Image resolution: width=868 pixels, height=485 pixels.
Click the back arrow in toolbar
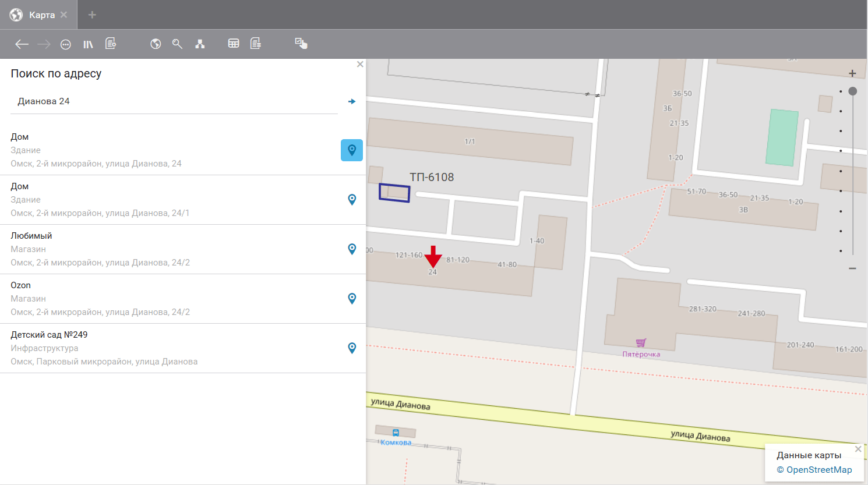[x=22, y=44]
